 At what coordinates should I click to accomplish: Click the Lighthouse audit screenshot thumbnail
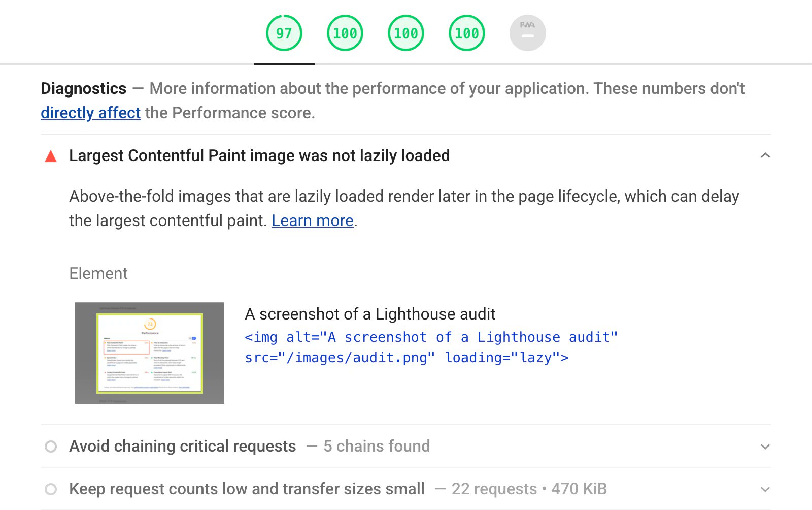coord(149,353)
